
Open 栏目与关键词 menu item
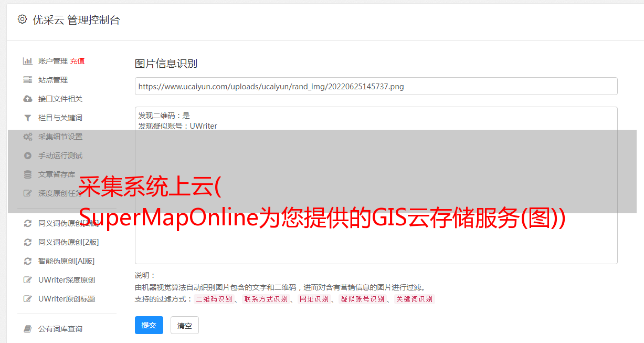(x=60, y=118)
